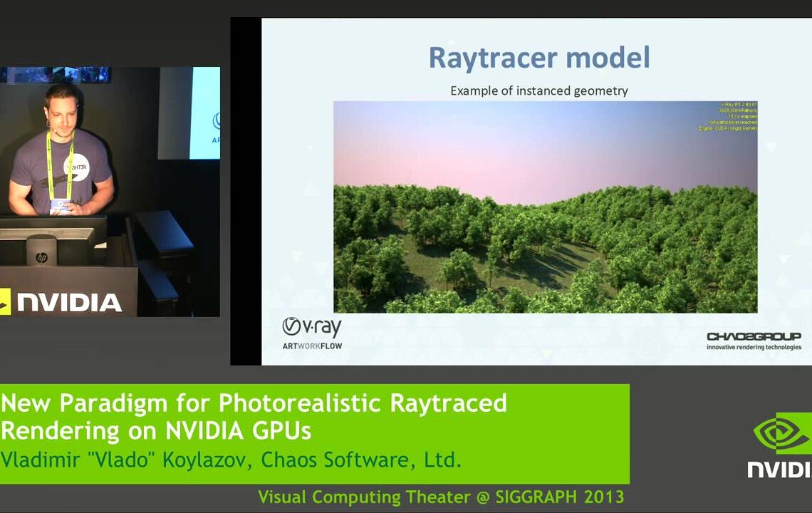The height and width of the screenshot is (513, 812).
Task: Click the NVIDIA logo on the podium
Action: pos(68,303)
